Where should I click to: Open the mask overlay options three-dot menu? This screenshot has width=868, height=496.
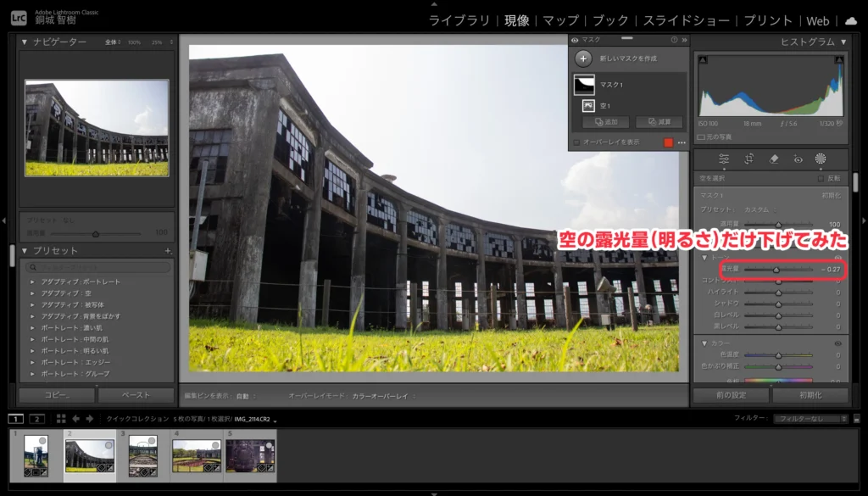pos(682,142)
